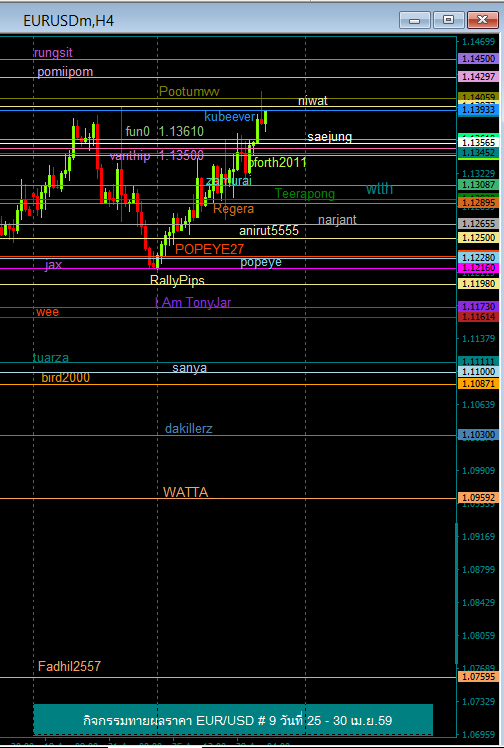Select the dakillerz line label
504x748 pixels.
click(x=189, y=429)
